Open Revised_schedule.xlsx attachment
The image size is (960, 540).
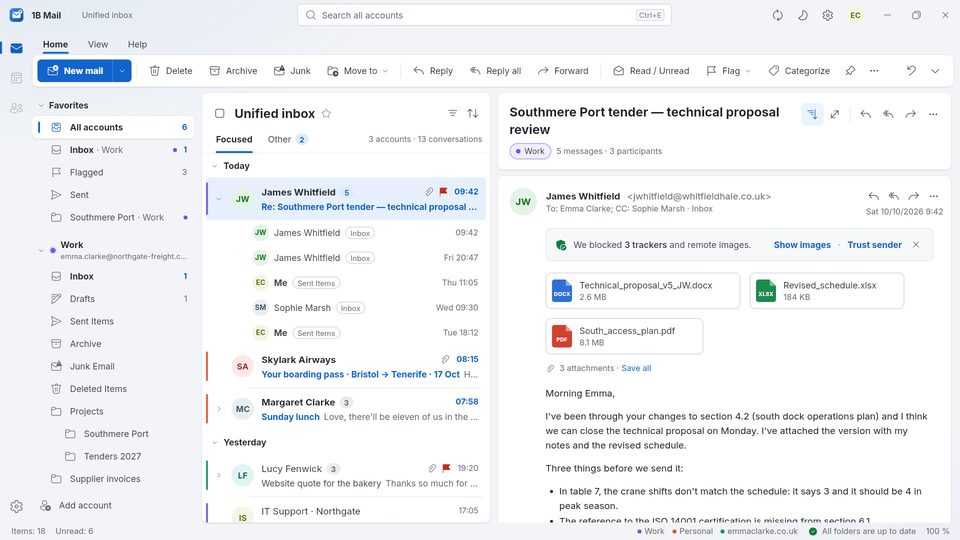(x=827, y=291)
